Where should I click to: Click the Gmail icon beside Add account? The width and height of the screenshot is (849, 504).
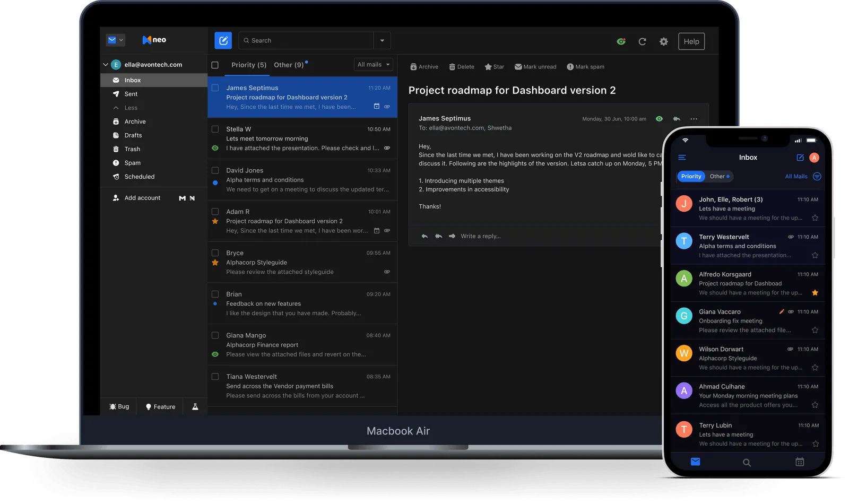point(182,198)
